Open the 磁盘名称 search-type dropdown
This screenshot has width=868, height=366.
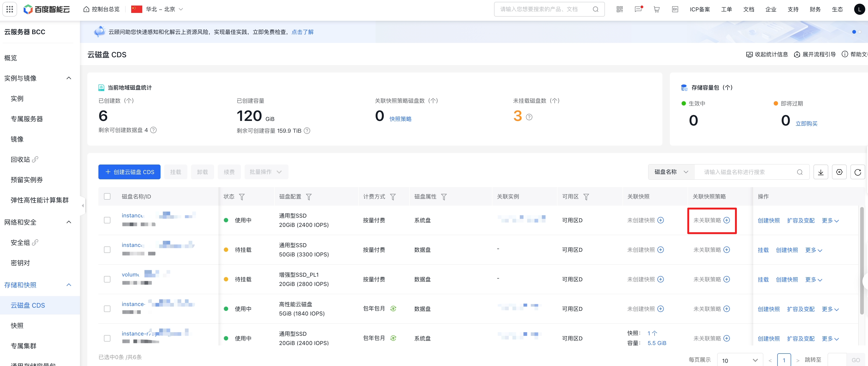click(671, 172)
